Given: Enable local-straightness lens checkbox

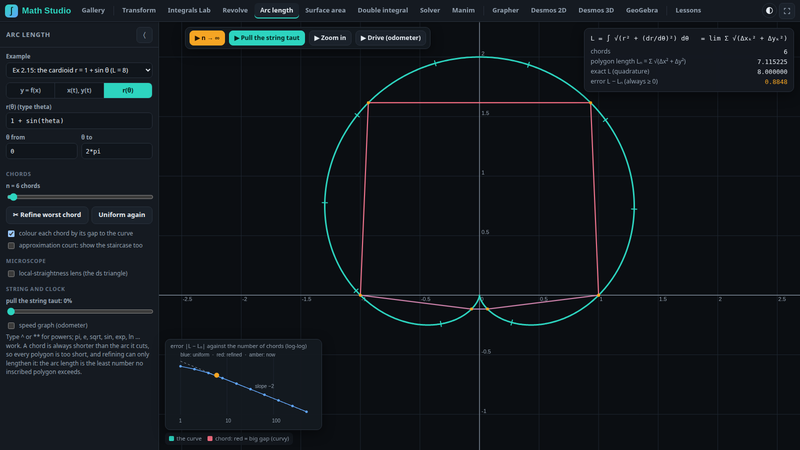Looking at the screenshot, I should [x=11, y=273].
